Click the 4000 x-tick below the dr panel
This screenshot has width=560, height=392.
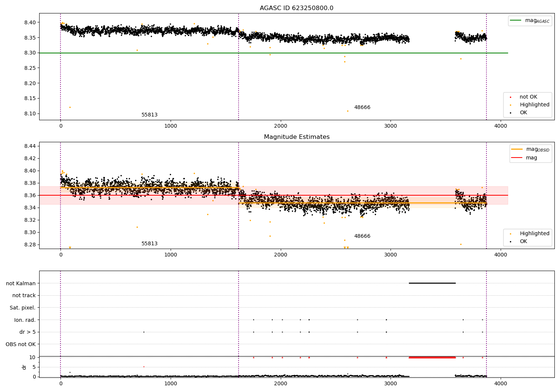(501, 383)
